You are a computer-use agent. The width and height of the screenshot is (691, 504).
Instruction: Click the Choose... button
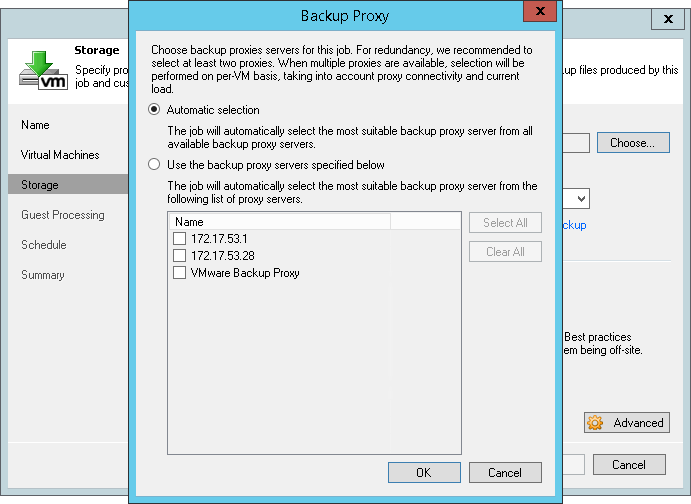(632, 143)
